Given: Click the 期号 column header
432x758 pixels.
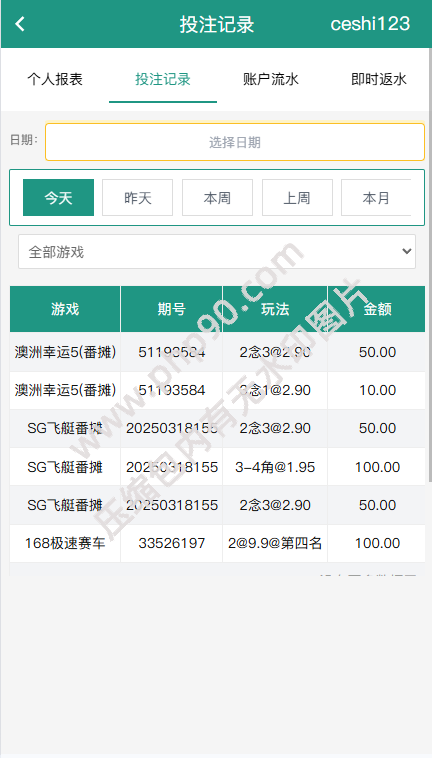Looking at the screenshot, I should (x=172, y=309).
